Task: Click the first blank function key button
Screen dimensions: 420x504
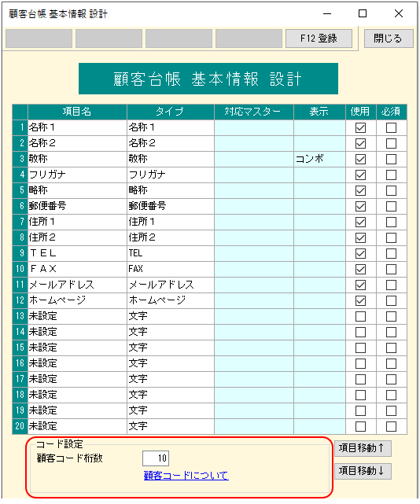Action: (x=39, y=39)
